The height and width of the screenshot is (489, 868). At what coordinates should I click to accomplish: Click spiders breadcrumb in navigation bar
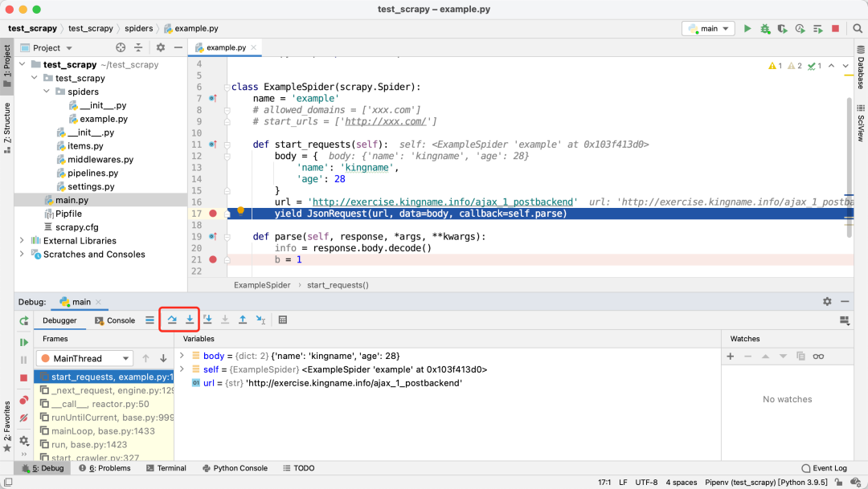click(x=138, y=28)
